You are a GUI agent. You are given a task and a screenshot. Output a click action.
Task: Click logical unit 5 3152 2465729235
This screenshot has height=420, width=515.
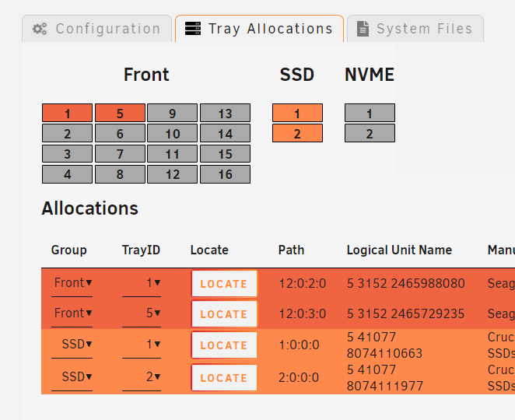click(x=406, y=313)
